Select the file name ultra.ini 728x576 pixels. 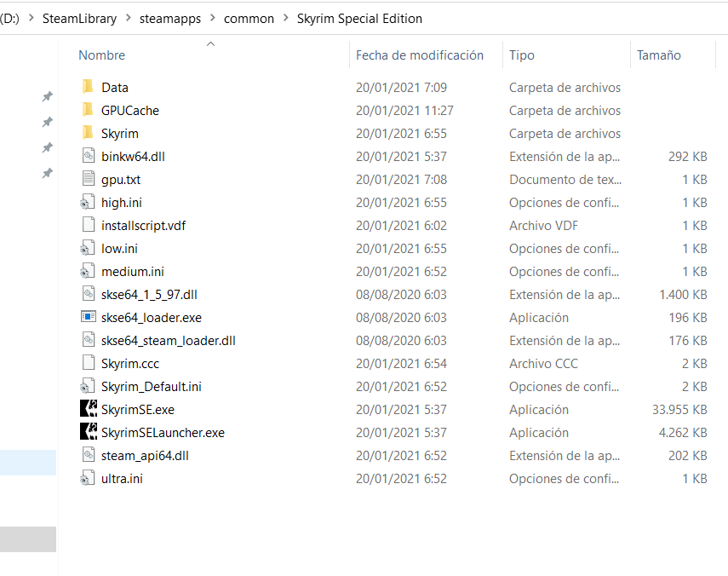122,479
